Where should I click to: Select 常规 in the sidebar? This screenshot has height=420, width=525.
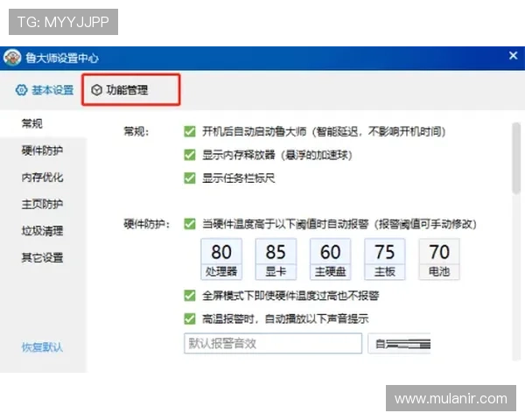(32, 123)
